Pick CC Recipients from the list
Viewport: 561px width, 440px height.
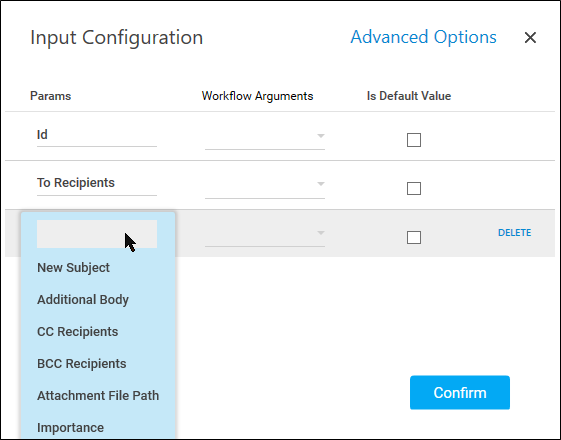click(x=77, y=332)
